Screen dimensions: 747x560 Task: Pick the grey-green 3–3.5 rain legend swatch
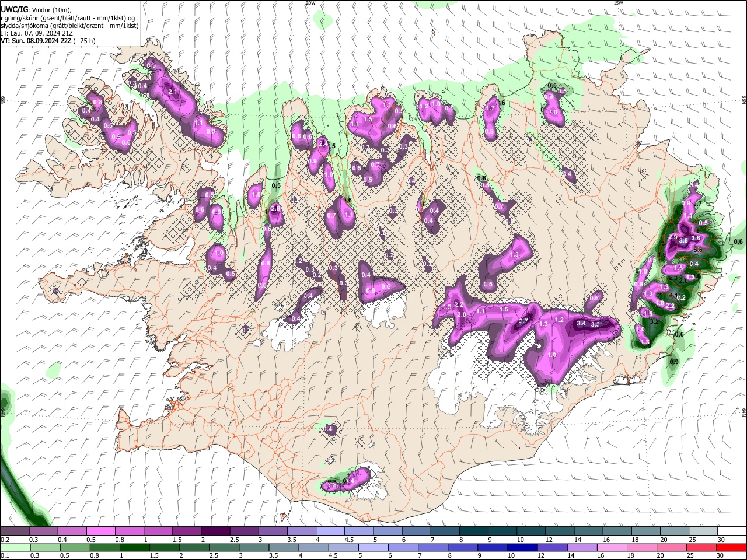click(254, 547)
